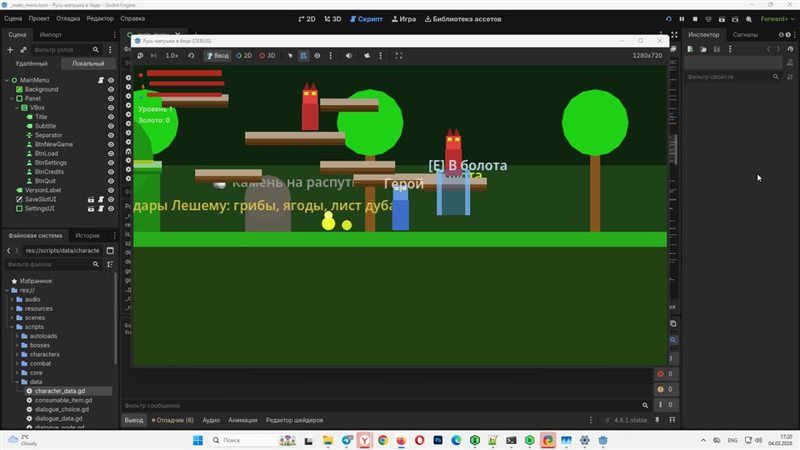The height and width of the screenshot is (450, 800).
Task: Open the Редактор шейдеров panel
Action: coord(294,420)
